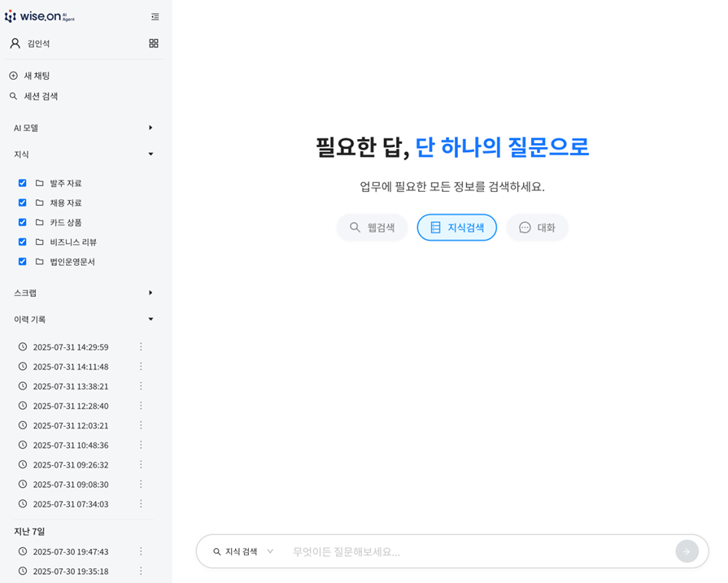Viewport: 728px width, 583px height.
Task: Open history entry 2025-07-31 12:03:21
Action: [x=70, y=425]
